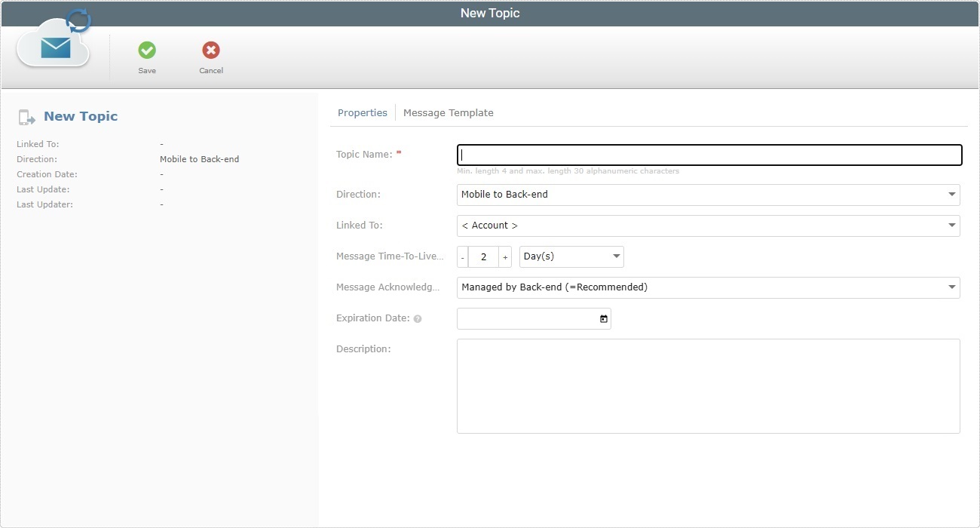Image resolution: width=980 pixels, height=528 pixels.
Task: Open the calendar icon in Expiration Date field
Action: (x=602, y=318)
